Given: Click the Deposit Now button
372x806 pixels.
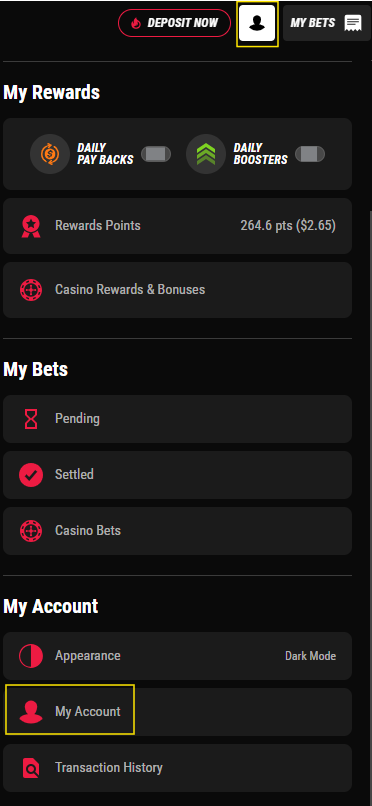Looking at the screenshot, I should click(x=175, y=23).
